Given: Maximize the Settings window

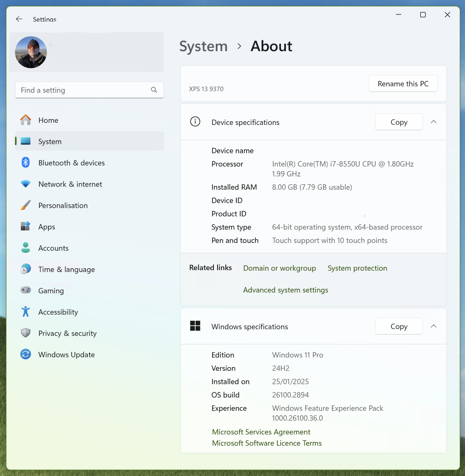Looking at the screenshot, I should tap(423, 15).
